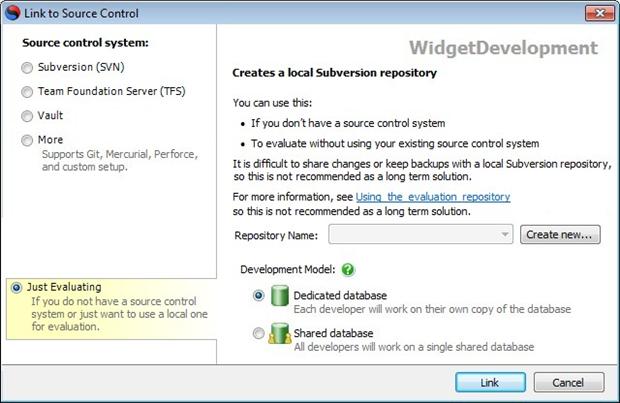Cancel the Link to Source Control dialog
The image size is (620, 403).
tap(569, 382)
